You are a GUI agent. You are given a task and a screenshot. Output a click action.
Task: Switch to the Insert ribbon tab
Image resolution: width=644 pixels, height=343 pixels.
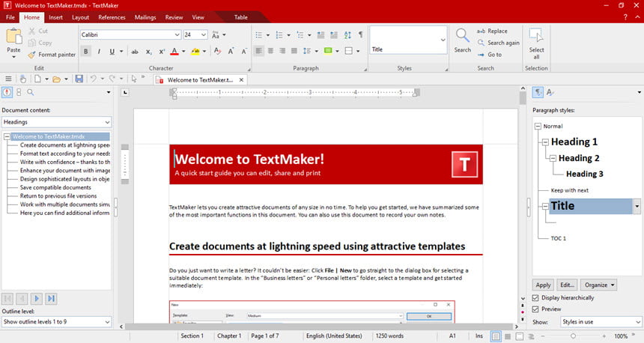tap(56, 17)
